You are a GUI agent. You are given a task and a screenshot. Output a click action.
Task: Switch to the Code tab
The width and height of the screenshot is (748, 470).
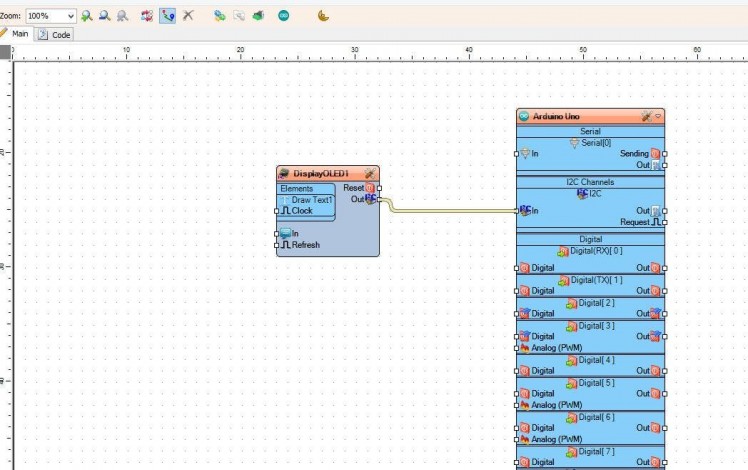click(55, 34)
